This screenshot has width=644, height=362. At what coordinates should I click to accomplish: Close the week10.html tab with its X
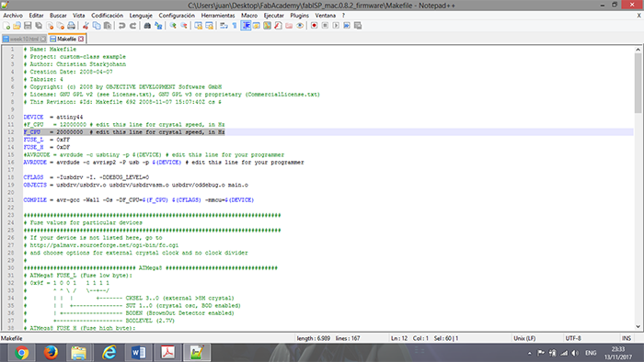pos(43,39)
